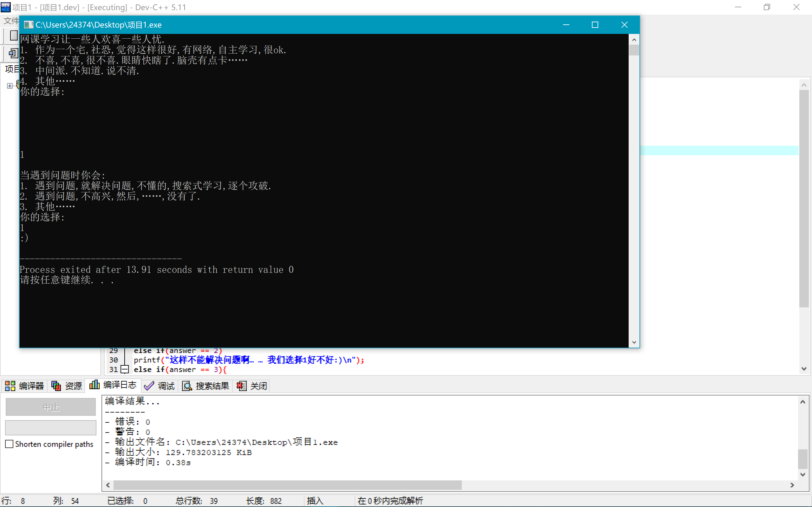Open the 搜索结果 search results tab

[206, 386]
